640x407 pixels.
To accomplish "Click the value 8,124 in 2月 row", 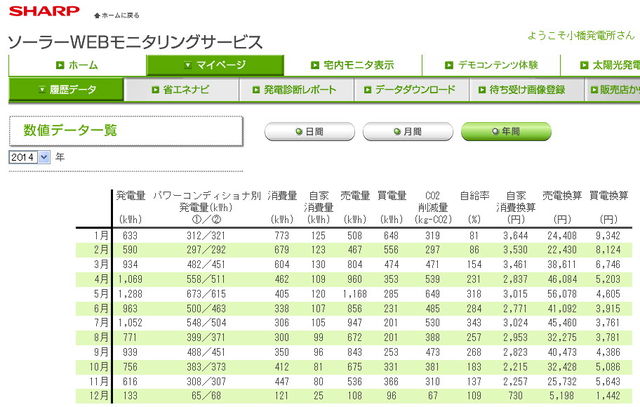I will point(608,250).
